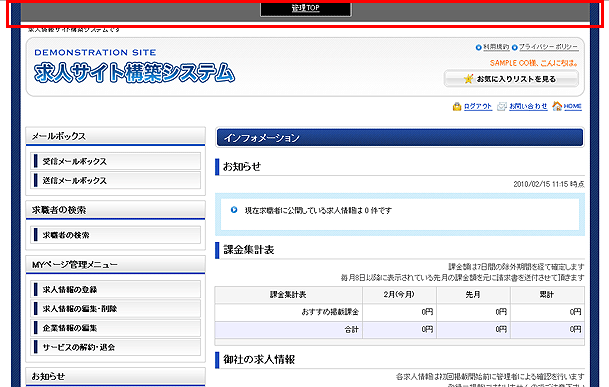Open 企業情報の編集 menu item
The height and width of the screenshot is (387, 609).
[115, 328]
